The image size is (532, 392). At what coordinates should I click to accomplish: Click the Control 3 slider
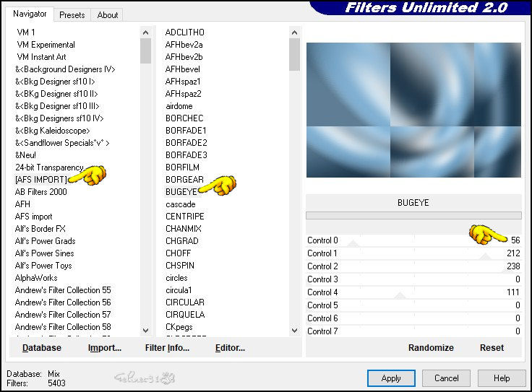tap(413, 279)
